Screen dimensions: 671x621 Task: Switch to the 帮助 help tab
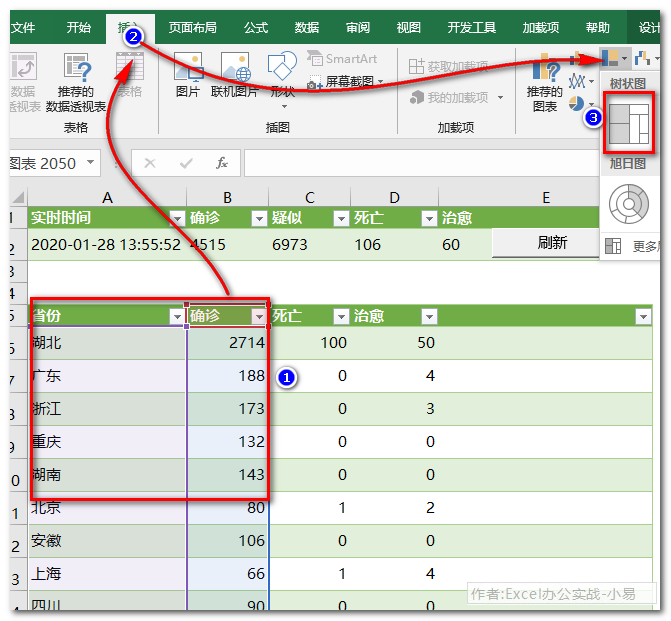[597, 28]
